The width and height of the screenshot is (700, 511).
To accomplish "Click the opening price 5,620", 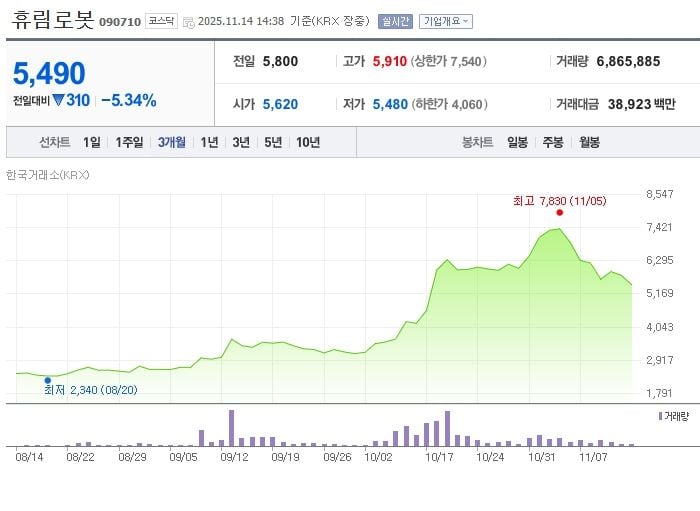I will pos(280,104).
